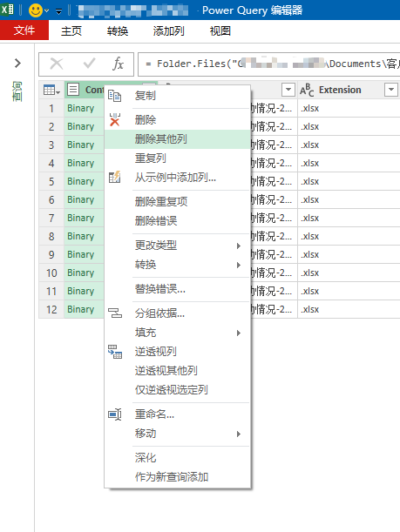Open the 文件 tab

click(24, 30)
